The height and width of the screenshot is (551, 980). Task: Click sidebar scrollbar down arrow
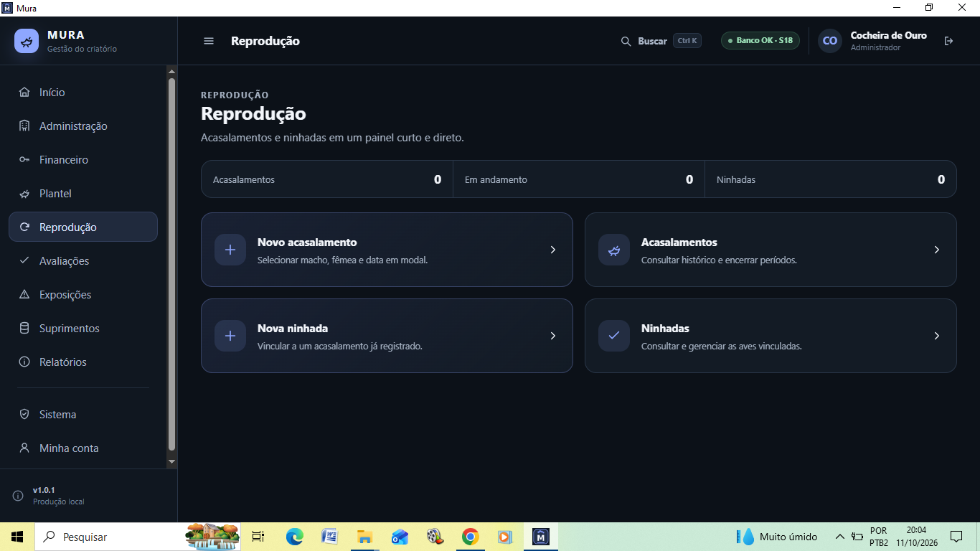coord(171,461)
